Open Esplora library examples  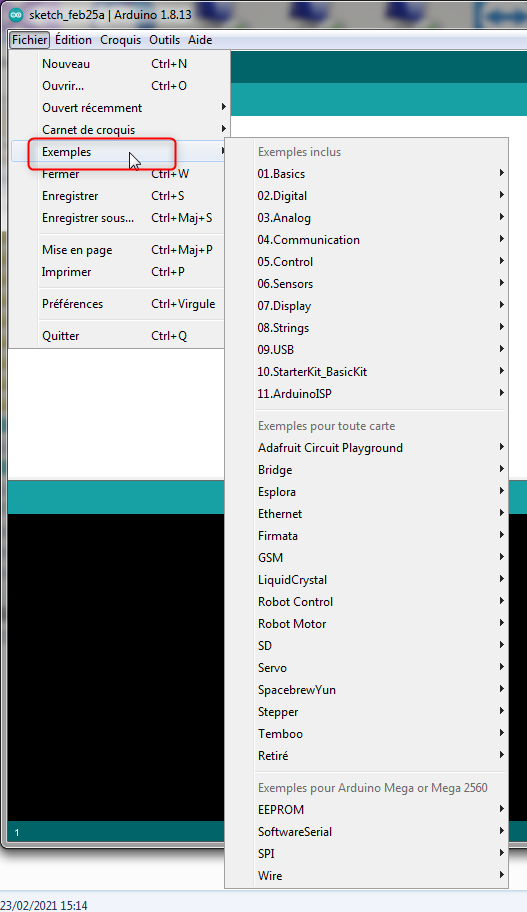pyautogui.click(x=366, y=493)
